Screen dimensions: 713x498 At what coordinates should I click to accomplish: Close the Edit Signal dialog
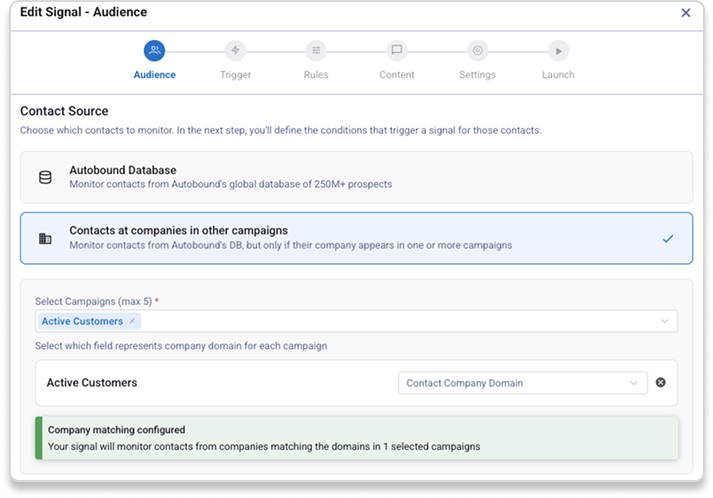686,13
